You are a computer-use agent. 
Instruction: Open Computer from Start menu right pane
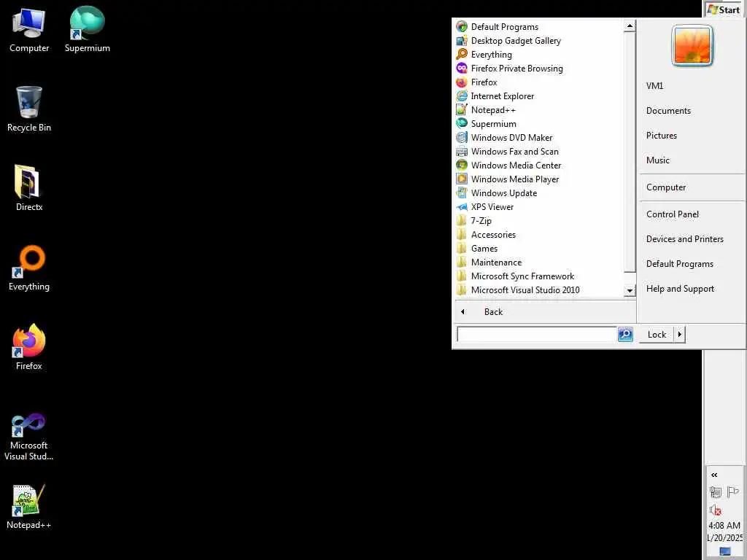(665, 187)
